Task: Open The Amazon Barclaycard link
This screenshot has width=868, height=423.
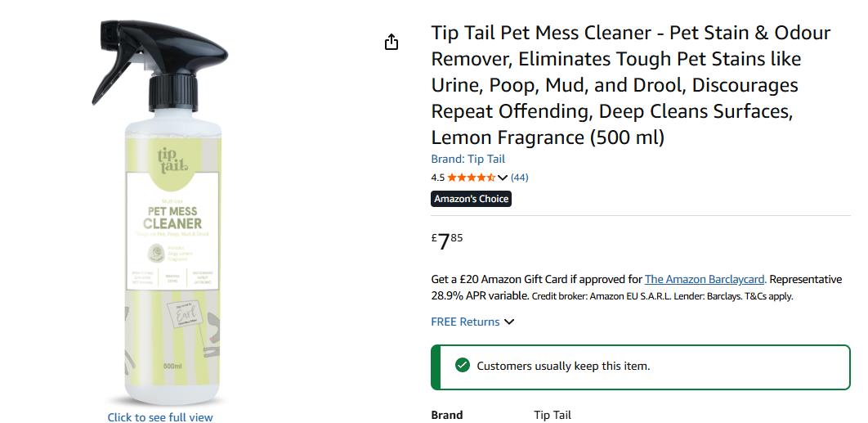Action: click(705, 279)
